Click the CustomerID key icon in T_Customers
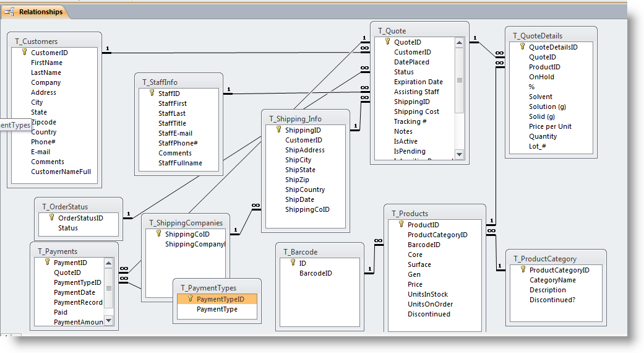 coord(24,52)
